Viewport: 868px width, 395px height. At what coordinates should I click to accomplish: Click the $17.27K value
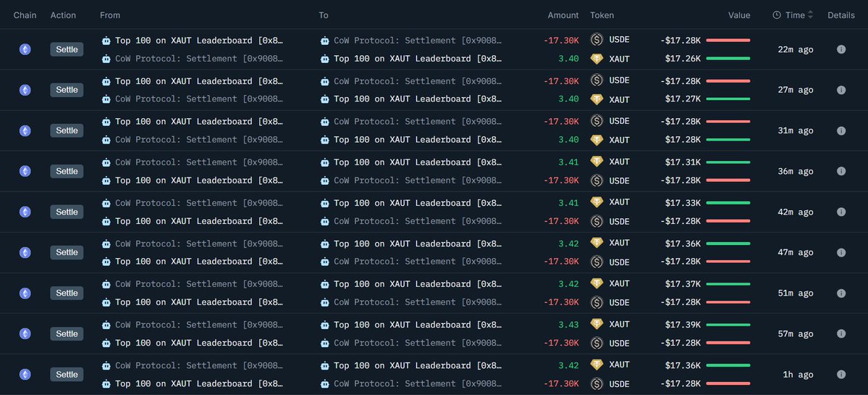[683, 99]
